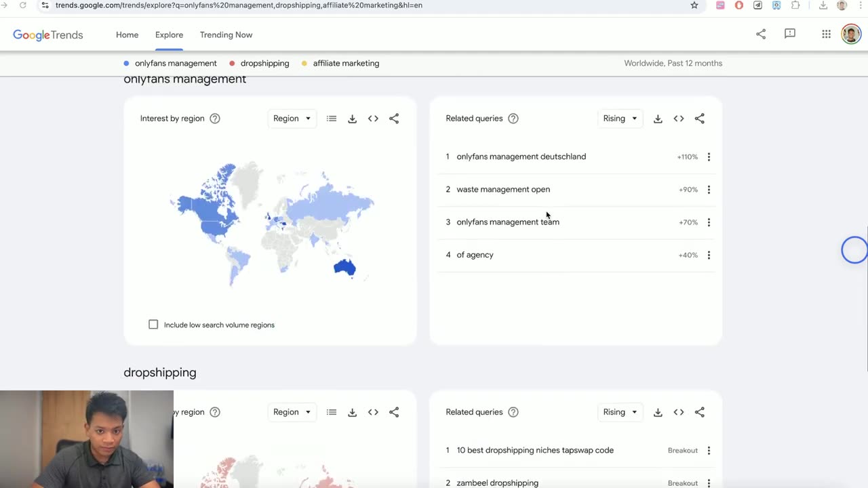
Task: Open the browser downloads icon
Action: [x=823, y=5]
